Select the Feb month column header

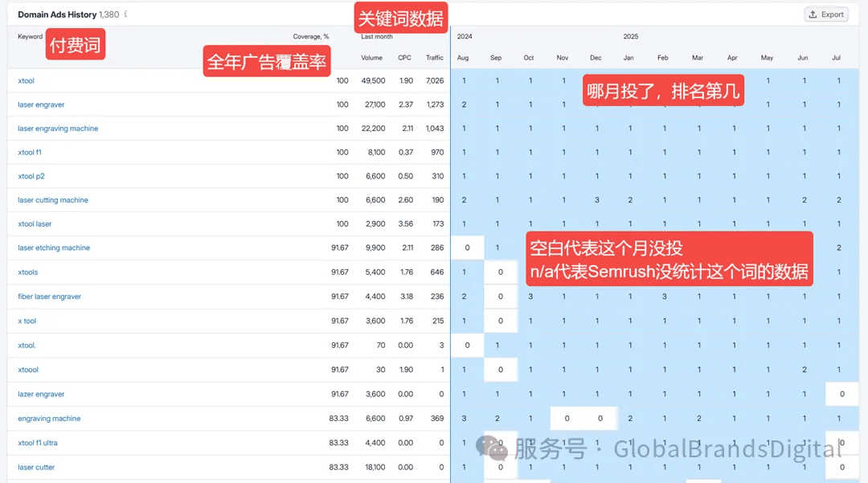point(662,58)
